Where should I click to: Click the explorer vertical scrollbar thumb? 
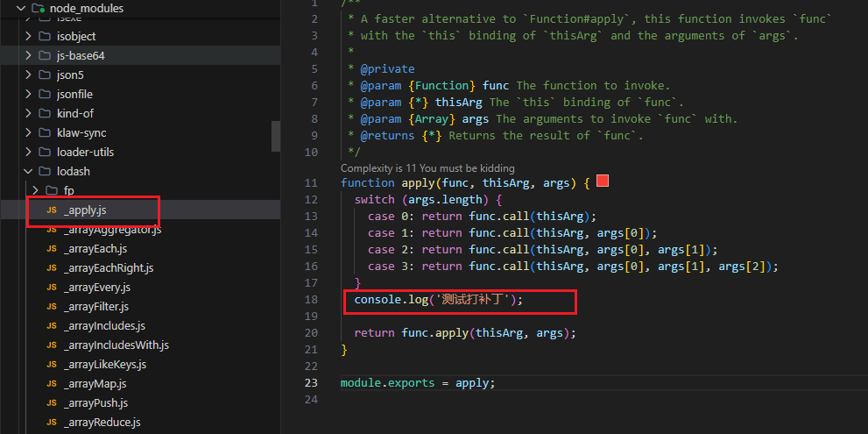[x=276, y=136]
